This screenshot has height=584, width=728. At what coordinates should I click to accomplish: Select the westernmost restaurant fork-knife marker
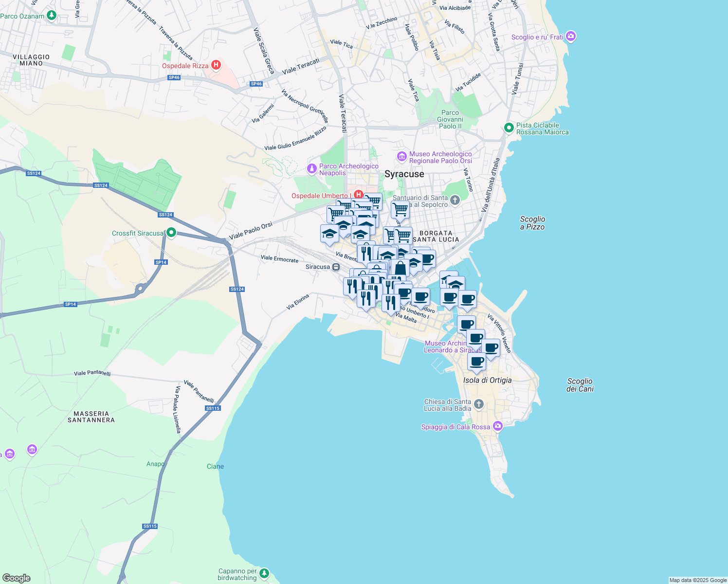[352, 287]
